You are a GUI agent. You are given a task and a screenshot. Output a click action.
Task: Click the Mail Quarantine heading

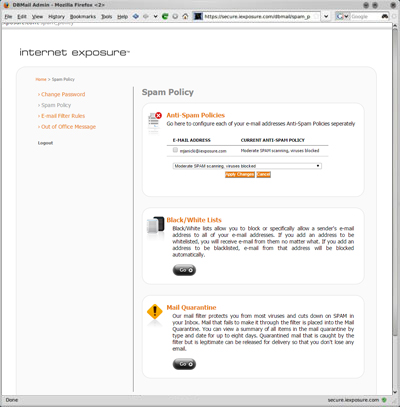point(191,308)
